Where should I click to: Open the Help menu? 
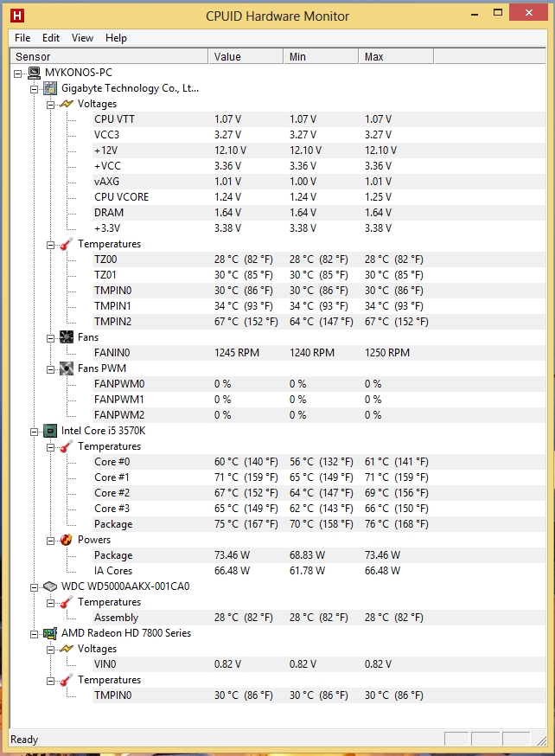[116, 38]
